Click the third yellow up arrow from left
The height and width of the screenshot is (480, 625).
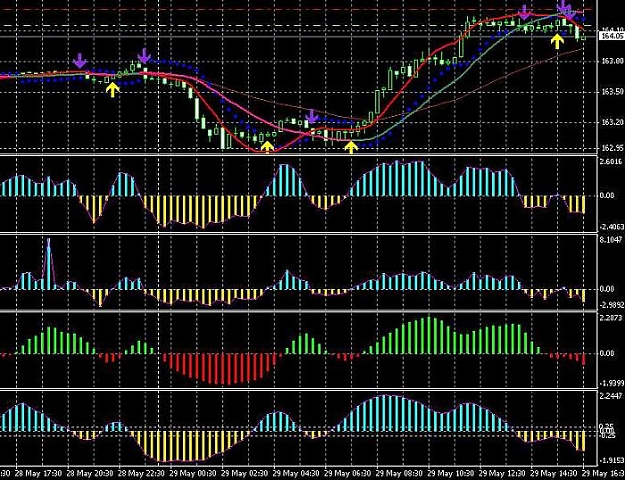pos(351,147)
